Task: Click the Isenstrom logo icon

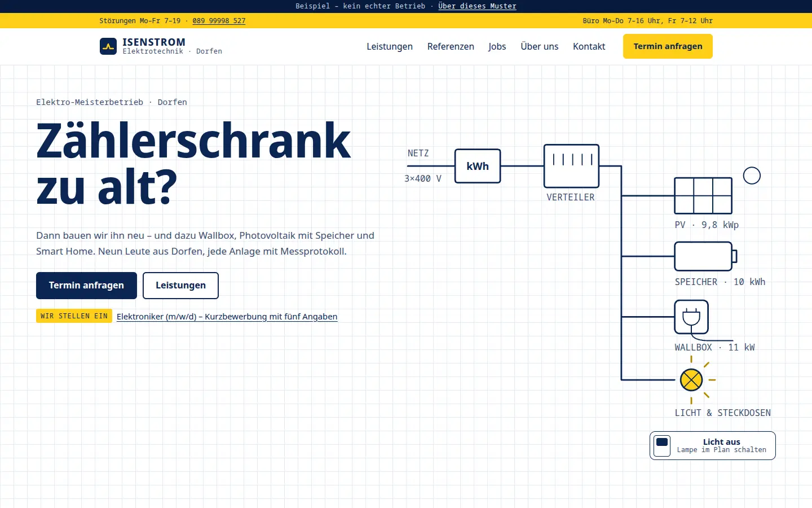Action: pyautogui.click(x=108, y=46)
